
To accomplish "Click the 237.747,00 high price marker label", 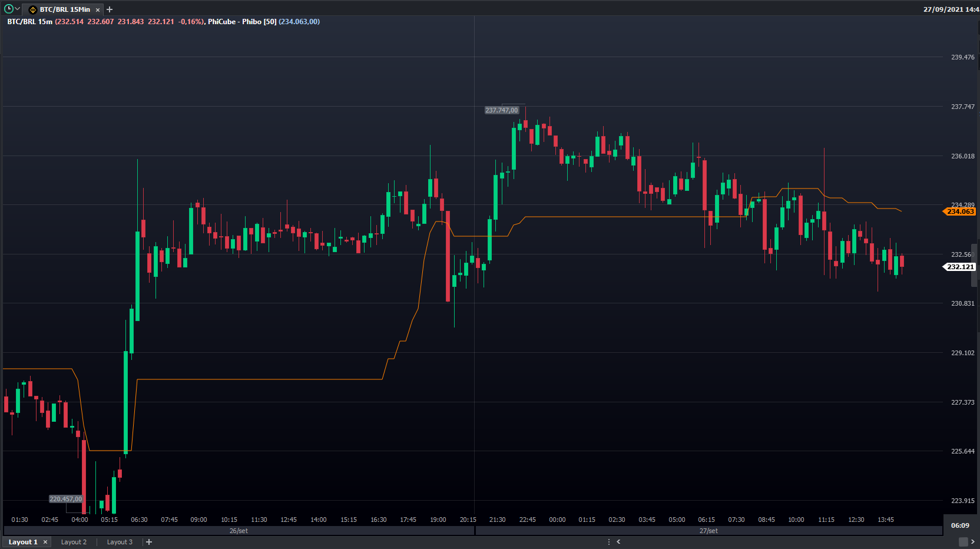I will (502, 110).
